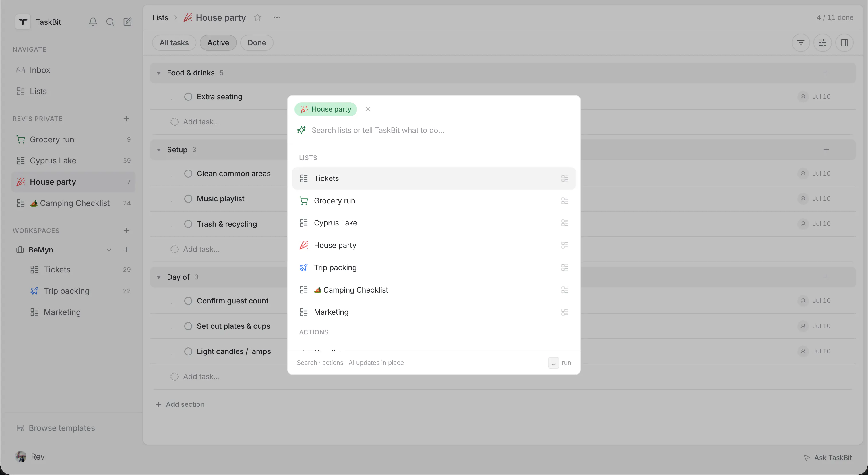Click the AI sparkle icon in search
Viewport: 868px width, 475px height.
pyautogui.click(x=302, y=130)
